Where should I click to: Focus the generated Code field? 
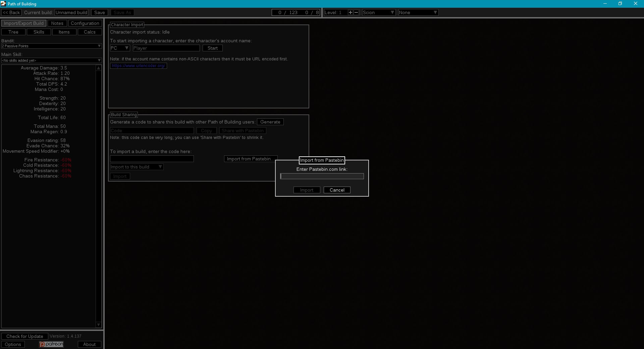tap(152, 131)
